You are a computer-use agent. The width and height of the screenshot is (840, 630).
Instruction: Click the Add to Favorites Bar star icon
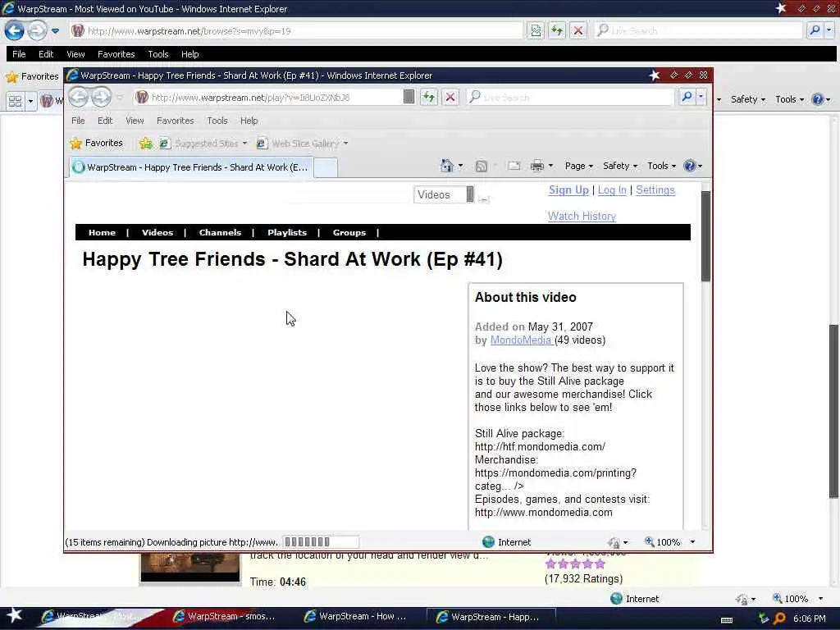point(145,143)
